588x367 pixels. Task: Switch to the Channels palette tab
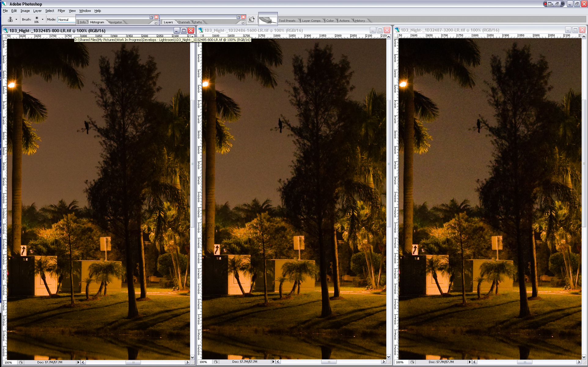(x=183, y=22)
